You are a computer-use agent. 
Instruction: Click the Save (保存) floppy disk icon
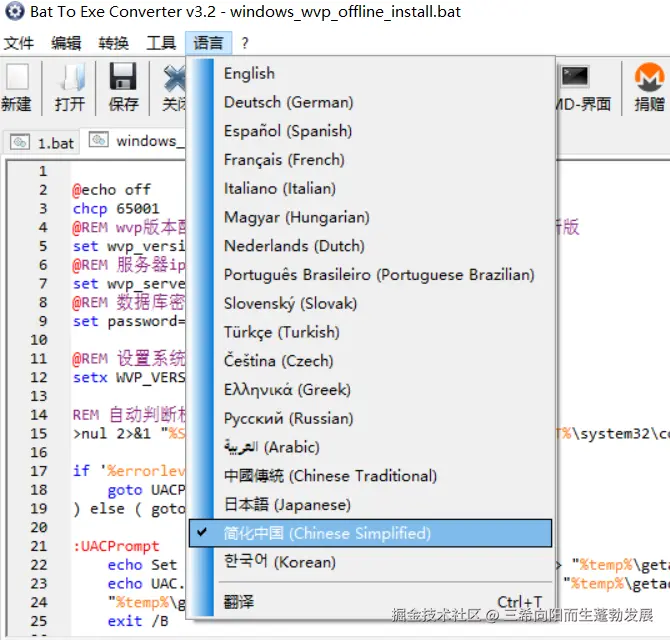(123, 76)
